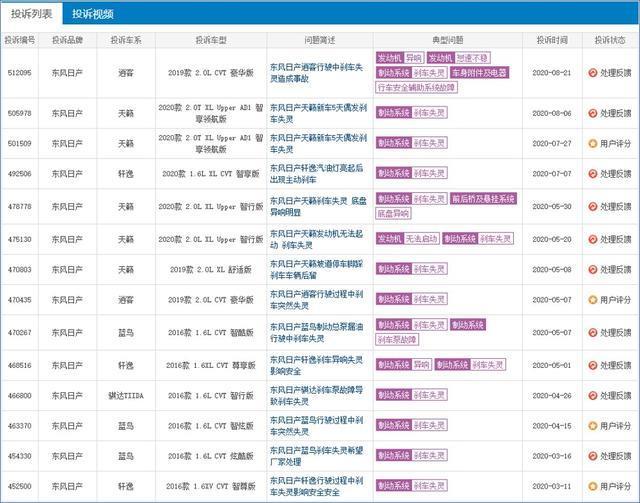This screenshot has width=640, height=503.
Task: Click the status icon for complaint 492506
Action: pos(593,174)
